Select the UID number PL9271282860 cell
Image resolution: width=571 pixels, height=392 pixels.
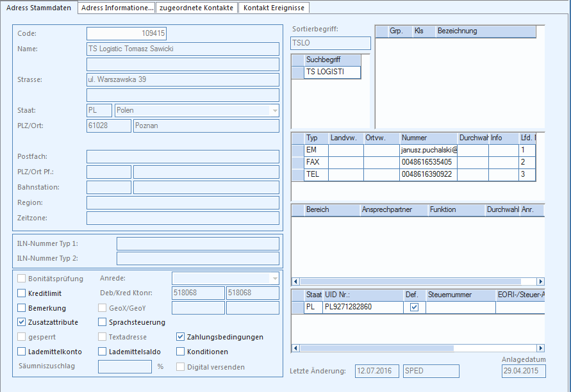click(x=363, y=307)
